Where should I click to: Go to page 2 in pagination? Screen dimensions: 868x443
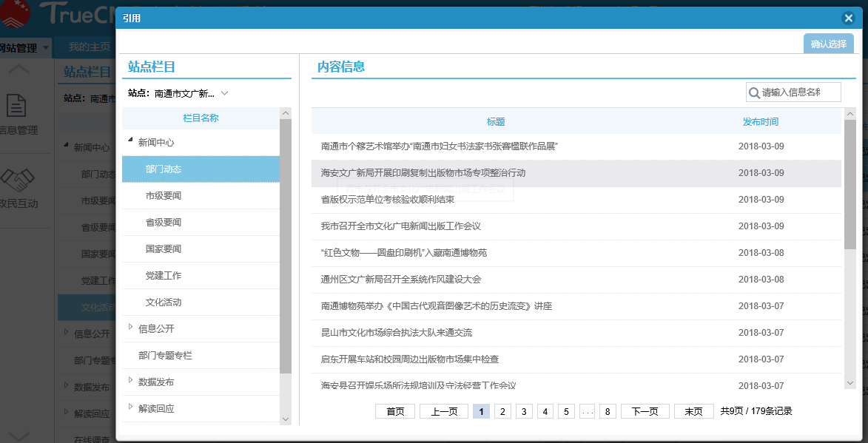point(502,411)
